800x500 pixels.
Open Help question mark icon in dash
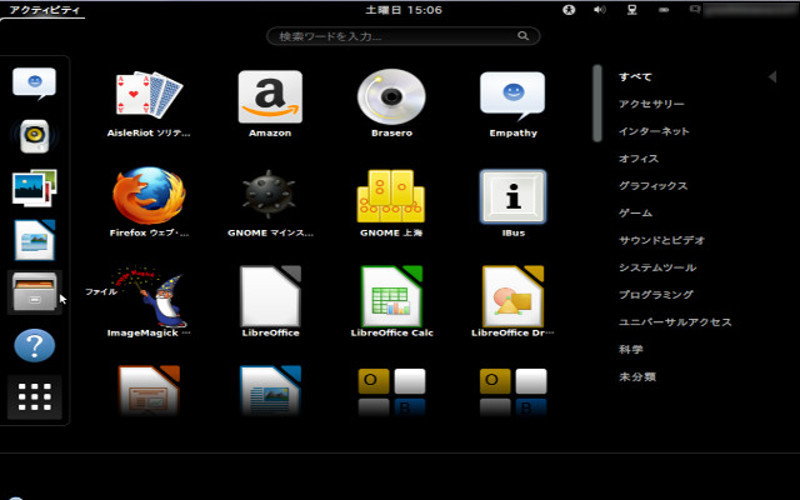pos(34,345)
